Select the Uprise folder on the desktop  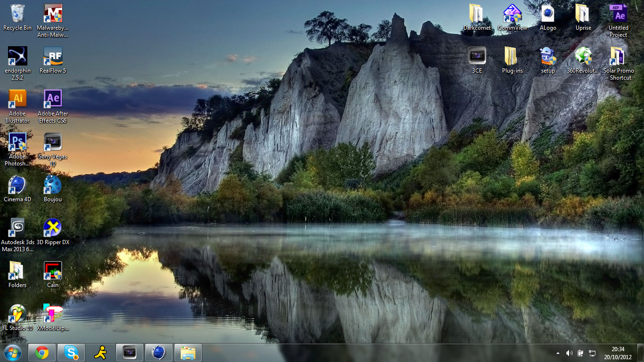click(583, 17)
